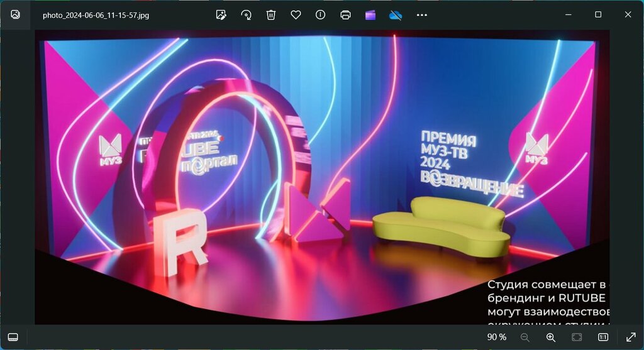This screenshot has width=644, height=350.
Task: Open the Photos gallery home icon
Action: pos(15,15)
